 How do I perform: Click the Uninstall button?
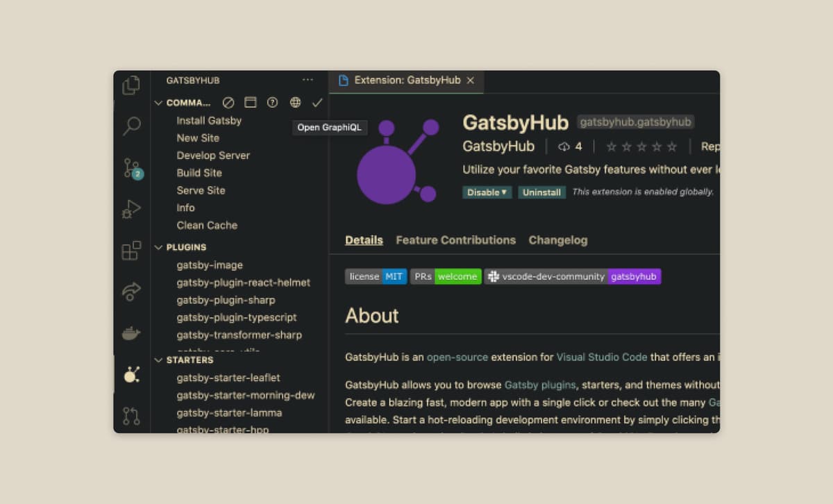pos(542,192)
